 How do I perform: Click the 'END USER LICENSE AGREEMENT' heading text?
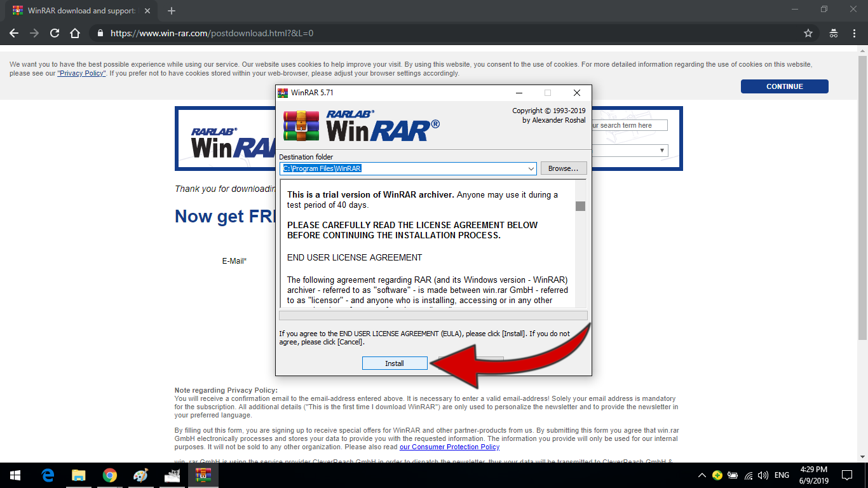pyautogui.click(x=355, y=257)
